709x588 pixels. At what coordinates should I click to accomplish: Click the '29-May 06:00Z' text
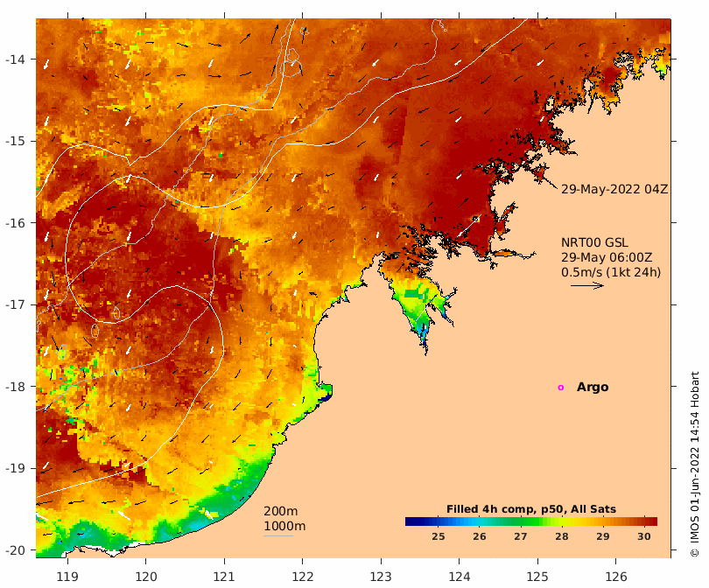click(607, 257)
